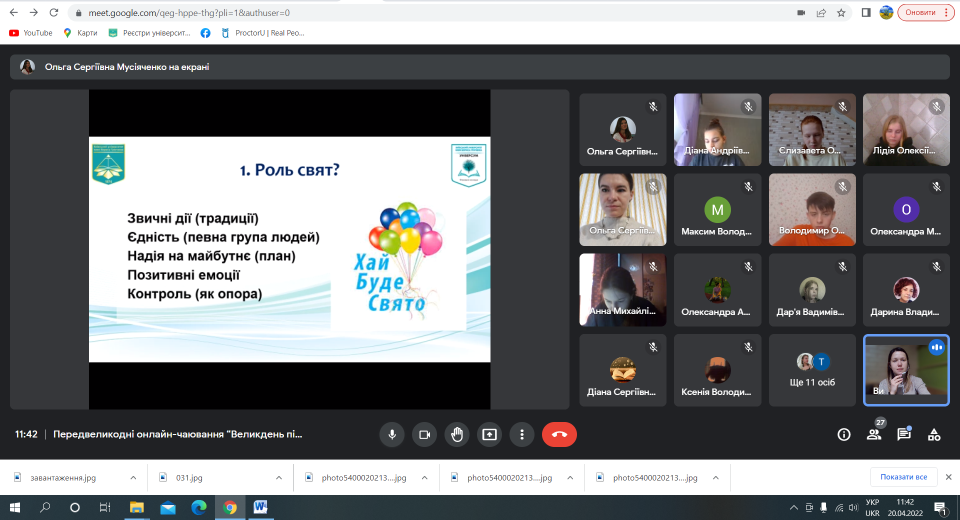The width and height of the screenshot is (960, 520).
Task: Open Task View in taskbar
Action: [x=105, y=507]
